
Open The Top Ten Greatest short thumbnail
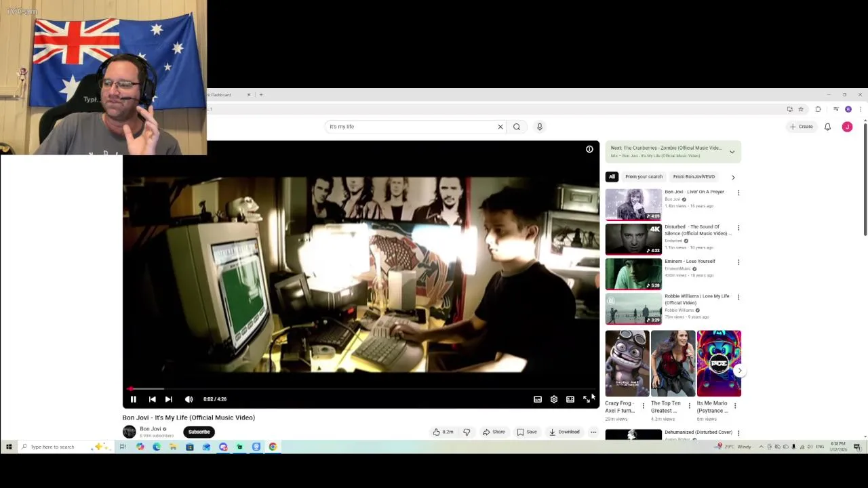pyautogui.click(x=673, y=363)
